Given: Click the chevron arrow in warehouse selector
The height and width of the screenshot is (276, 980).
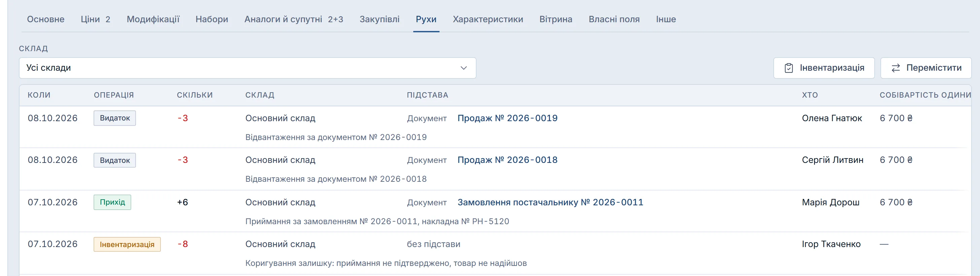Looking at the screenshot, I should tap(463, 68).
